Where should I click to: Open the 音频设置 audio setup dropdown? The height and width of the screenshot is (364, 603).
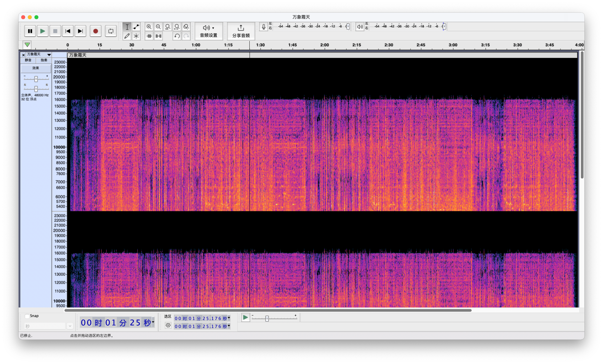click(x=208, y=31)
